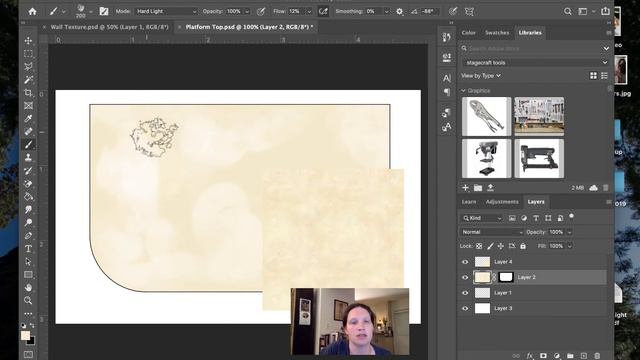Screen dimensions: 640x360
Task: Select the Crop tool
Action: [x=28, y=93]
